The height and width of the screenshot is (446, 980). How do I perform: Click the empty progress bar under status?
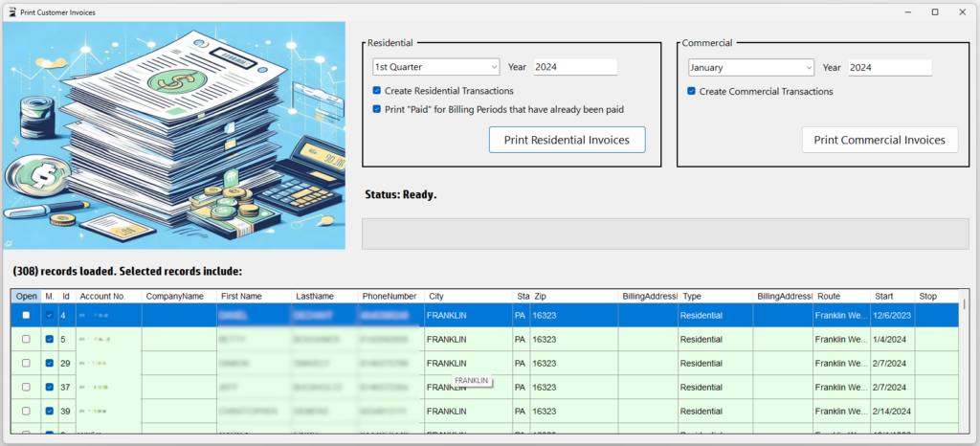click(664, 234)
